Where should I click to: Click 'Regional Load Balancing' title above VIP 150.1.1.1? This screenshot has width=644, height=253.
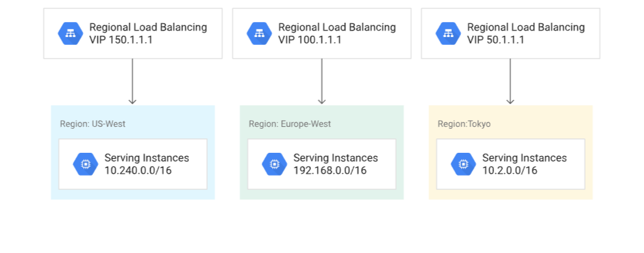pyautogui.click(x=148, y=27)
